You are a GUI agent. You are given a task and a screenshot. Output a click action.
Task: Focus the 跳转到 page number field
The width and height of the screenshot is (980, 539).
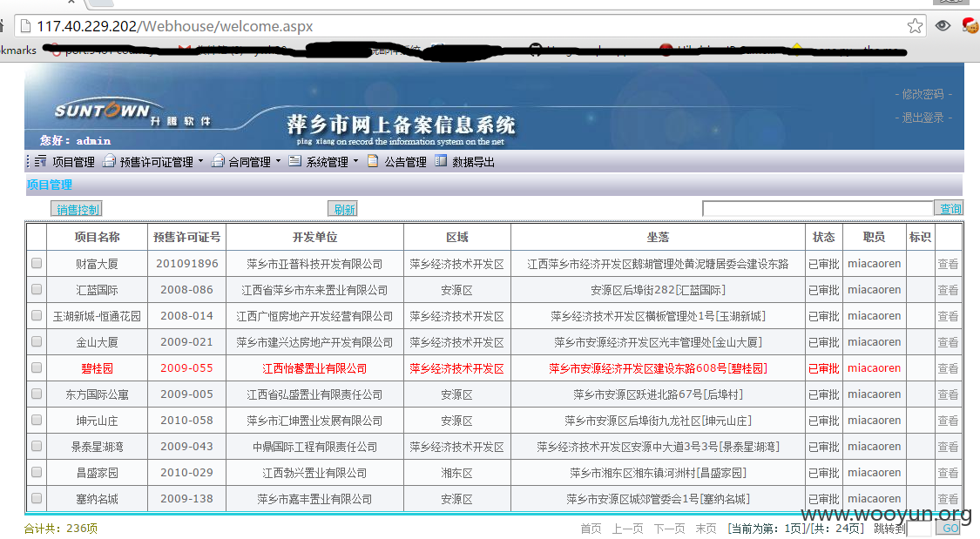[x=919, y=529]
